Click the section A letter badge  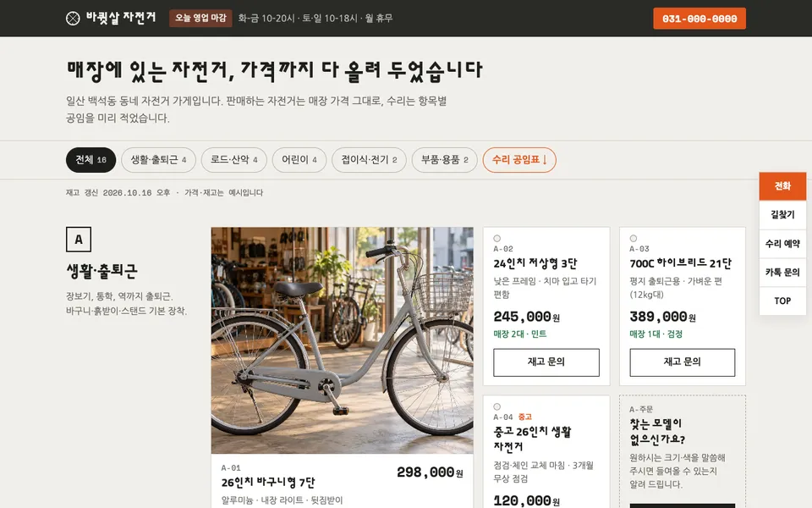(79, 240)
